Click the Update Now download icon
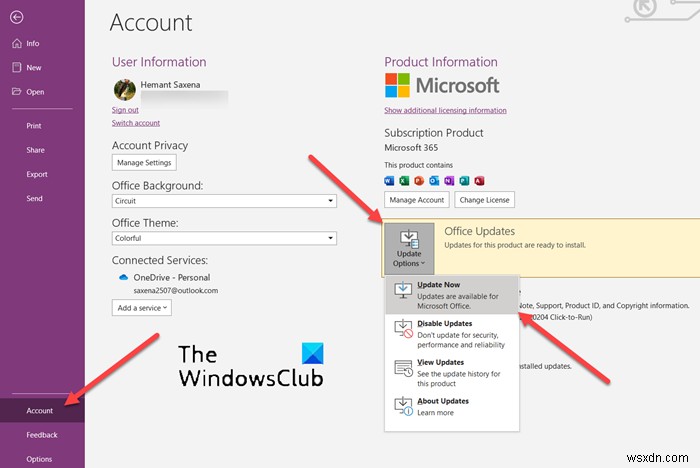 coord(403,290)
